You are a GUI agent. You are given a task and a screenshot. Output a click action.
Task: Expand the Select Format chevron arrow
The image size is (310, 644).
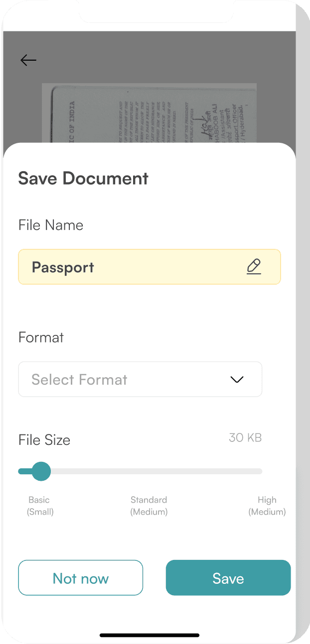pyautogui.click(x=237, y=380)
